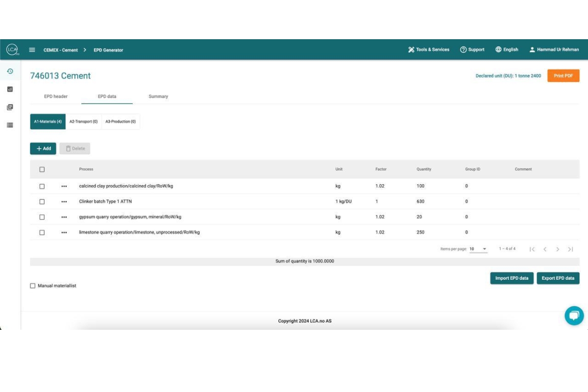Viewport: 588px width, 392px height.
Task: Go to the last page of the table
Action: click(570, 249)
